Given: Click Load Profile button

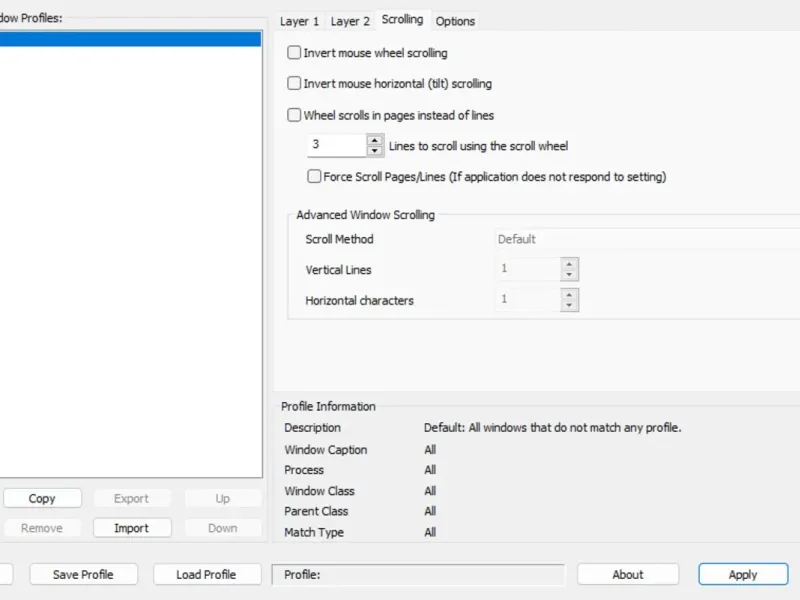Looking at the screenshot, I should tap(206, 574).
